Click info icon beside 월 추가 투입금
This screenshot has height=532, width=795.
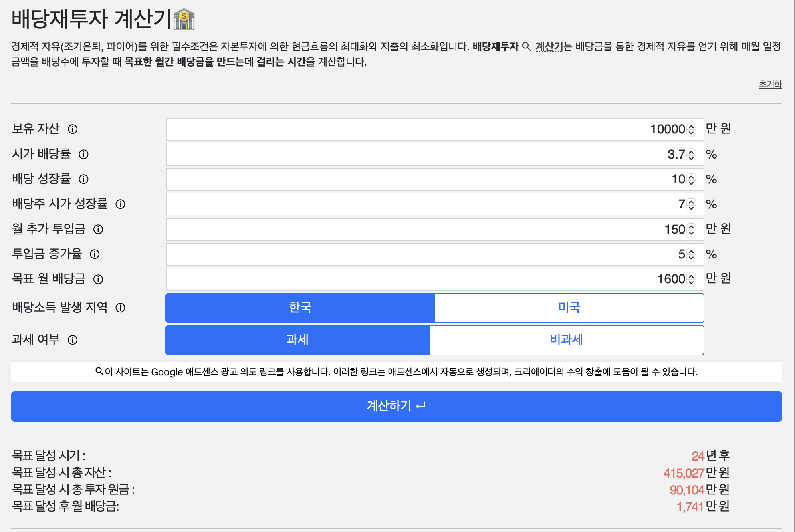pos(98,229)
